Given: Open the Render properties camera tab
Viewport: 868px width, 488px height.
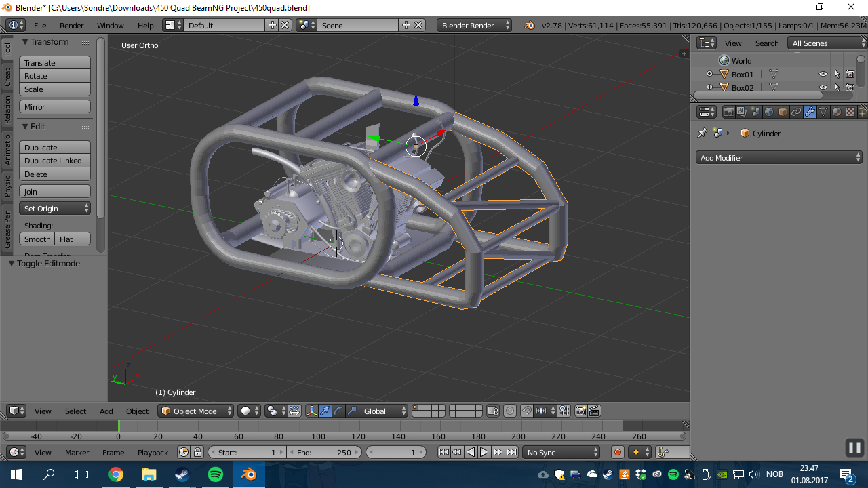Looking at the screenshot, I should (x=729, y=112).
